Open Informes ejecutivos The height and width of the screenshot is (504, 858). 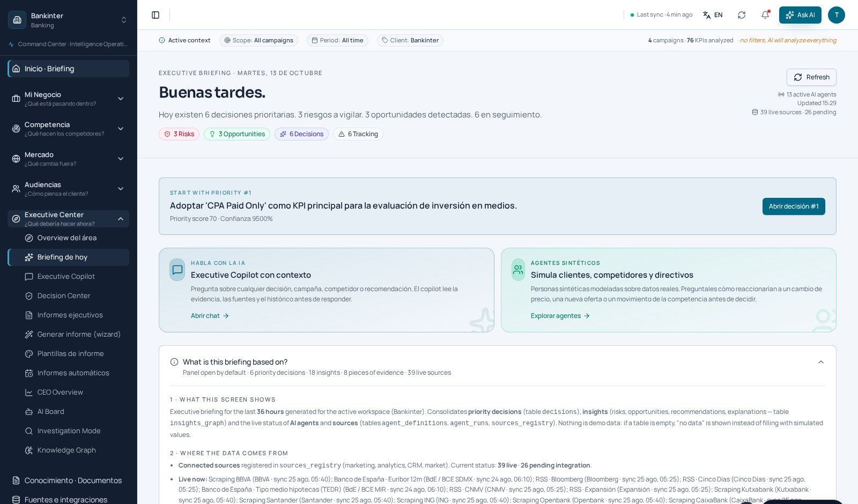69,315
